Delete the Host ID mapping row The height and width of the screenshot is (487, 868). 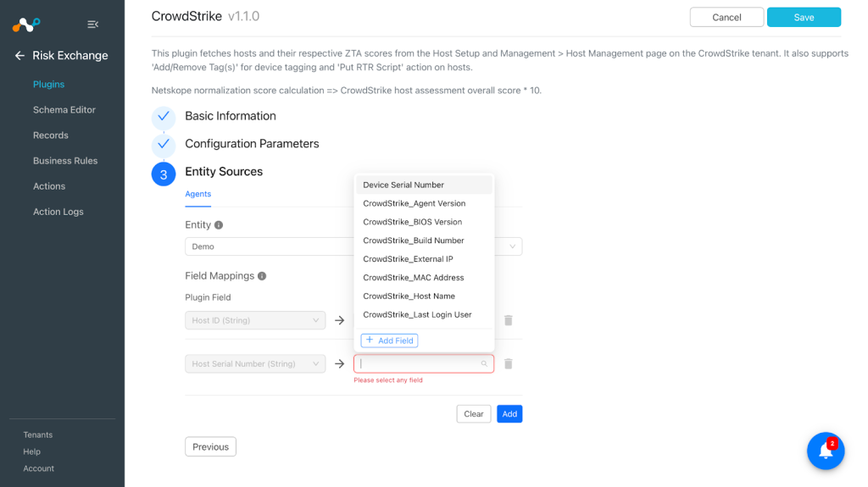coord(509,320)
